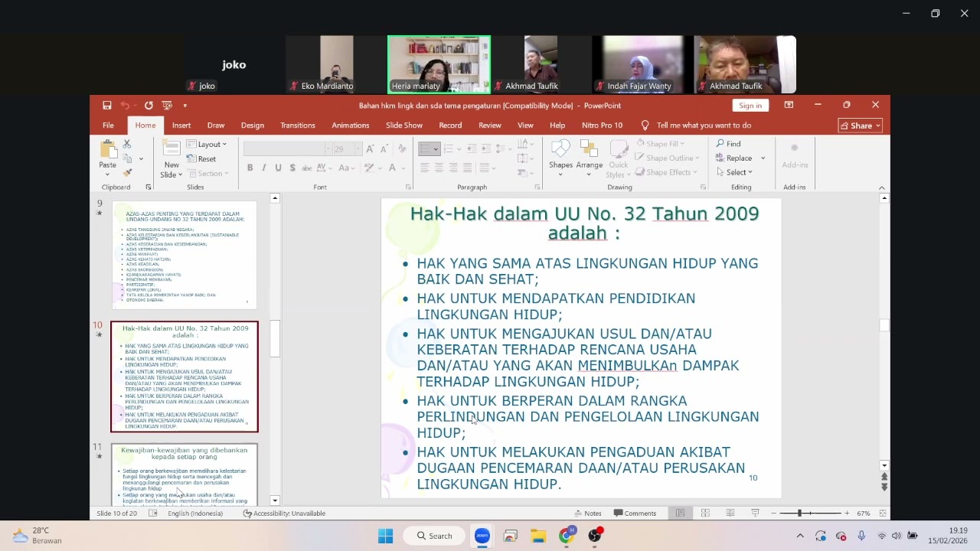The width and height of the screenshot is (980, 551).
Task: Open the Zoom app in the taskbar
Action: (482, 536)
